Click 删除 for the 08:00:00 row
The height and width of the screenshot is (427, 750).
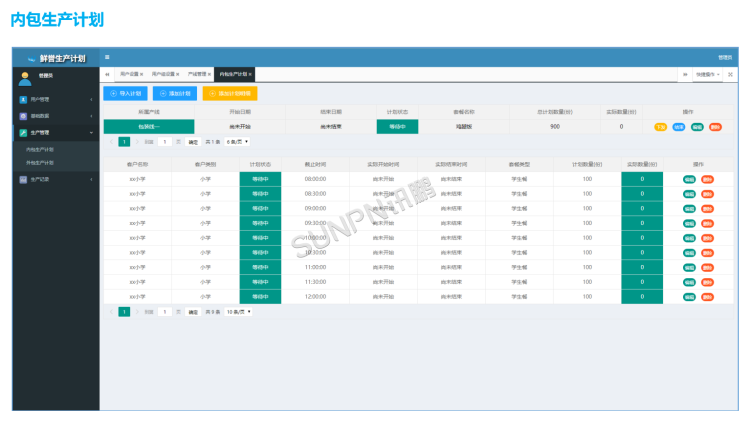(x=708, y=179)
